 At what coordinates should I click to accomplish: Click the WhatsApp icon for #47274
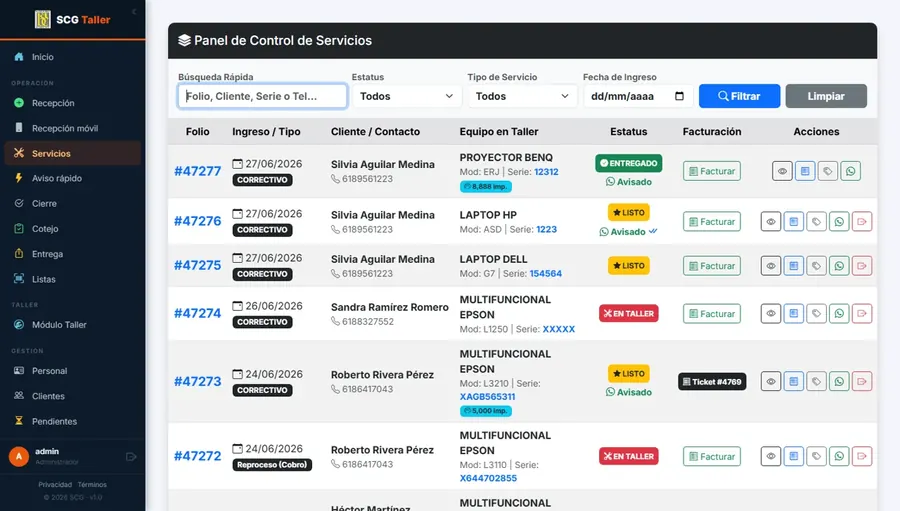click(839, 313)
